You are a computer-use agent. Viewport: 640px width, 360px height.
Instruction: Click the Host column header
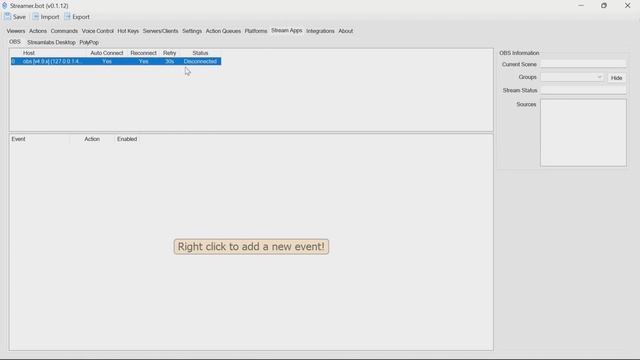coord(29,53)
